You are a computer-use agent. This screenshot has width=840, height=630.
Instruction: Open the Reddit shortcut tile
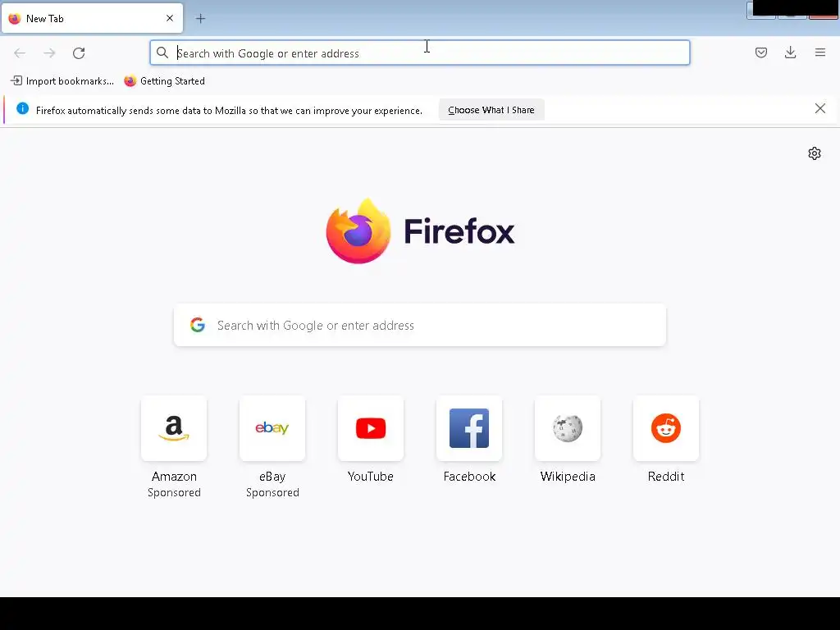click(x=666, y=428)
